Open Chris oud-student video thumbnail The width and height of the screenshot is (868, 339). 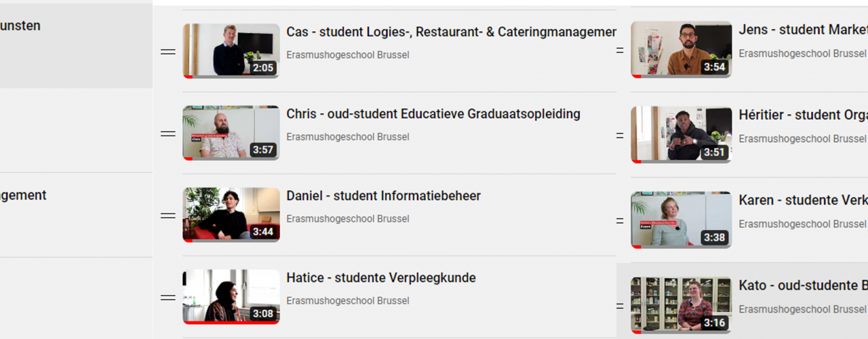[231, 133]
